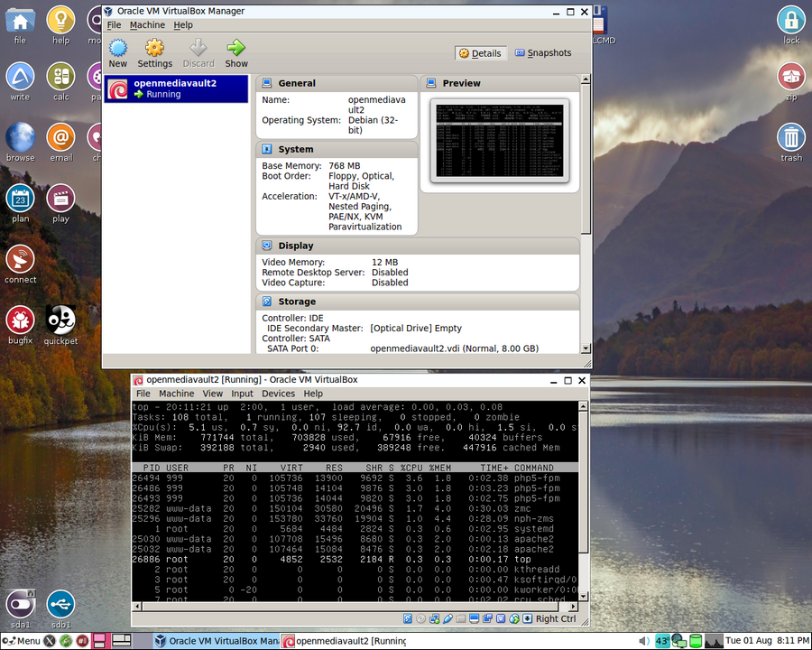Click the 43° temperature tray icon
The height and width of the screenshot is (650, 812).
[x=662, y=641]
